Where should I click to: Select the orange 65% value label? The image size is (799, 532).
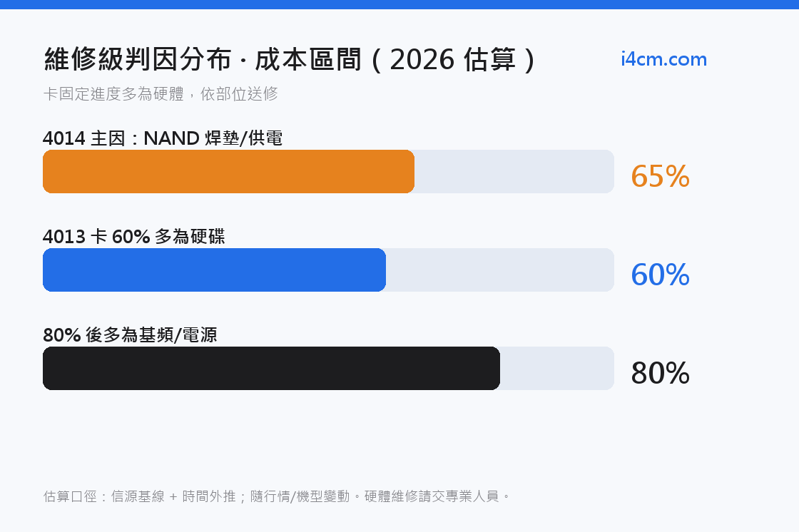(x=660, y=176)
